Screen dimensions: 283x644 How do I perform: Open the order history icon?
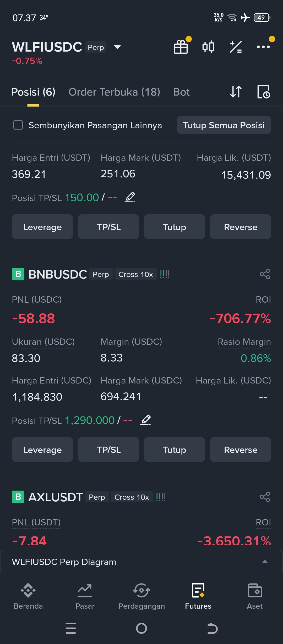(264, 92)
